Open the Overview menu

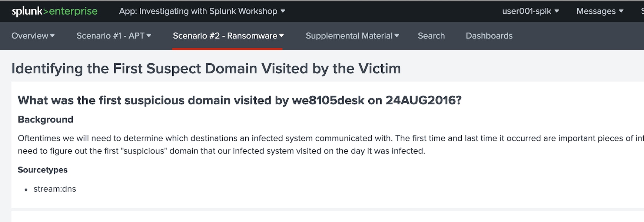click(x=33, y=36)
